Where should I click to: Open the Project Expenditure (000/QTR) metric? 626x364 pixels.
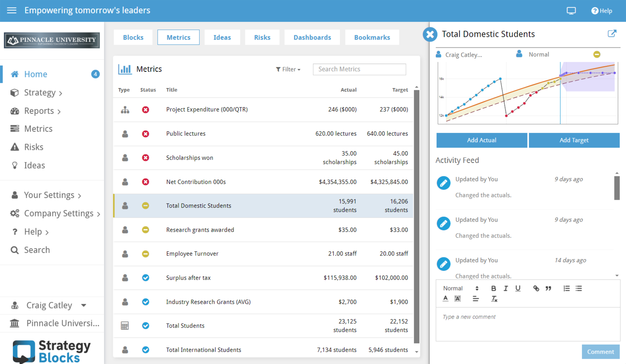(207, 109)
